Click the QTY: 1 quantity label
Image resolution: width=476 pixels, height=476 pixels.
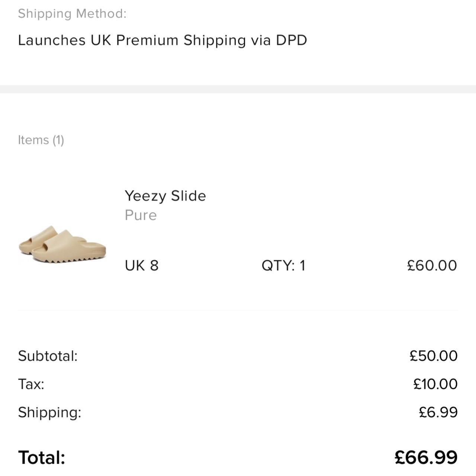pos(283,266)
